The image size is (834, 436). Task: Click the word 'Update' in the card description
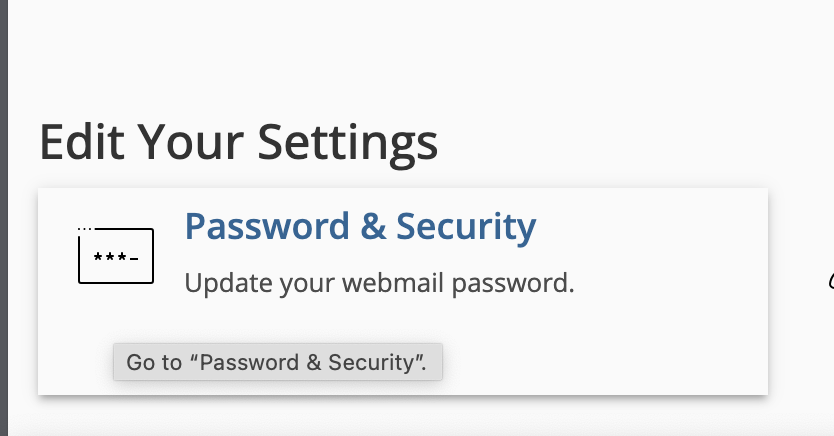pyautogui.click(x=228, y=283)
